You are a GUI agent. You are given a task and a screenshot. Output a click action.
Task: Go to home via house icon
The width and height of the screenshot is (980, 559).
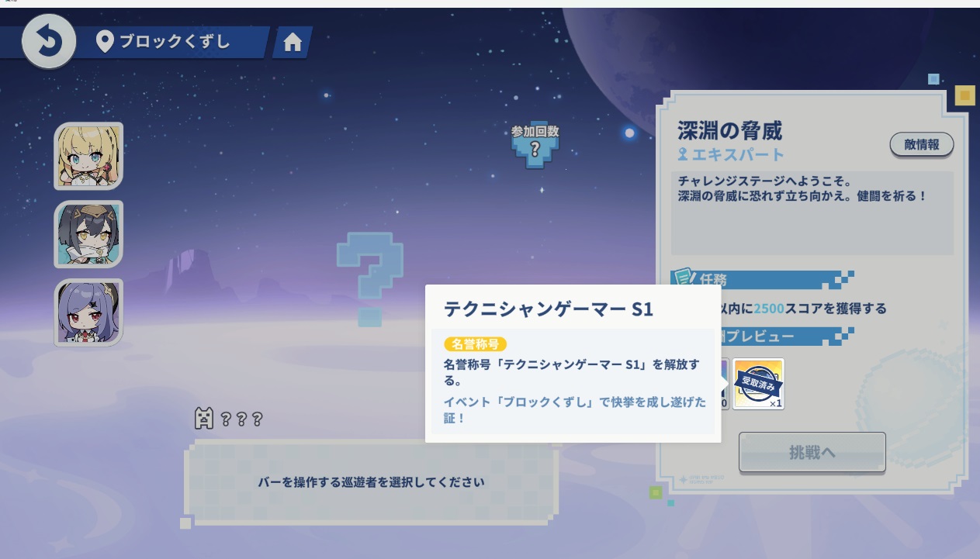click(293, 43)
